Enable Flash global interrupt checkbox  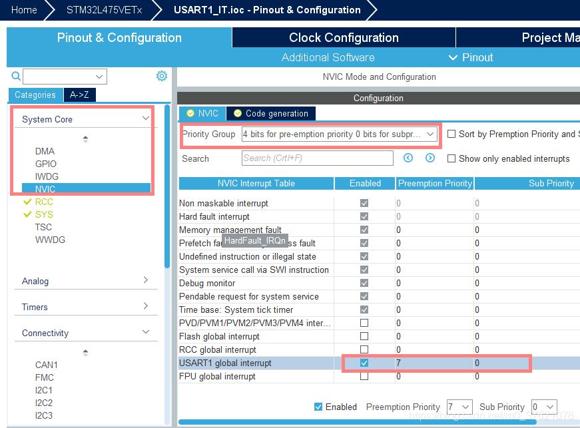[x=364, y=336]
